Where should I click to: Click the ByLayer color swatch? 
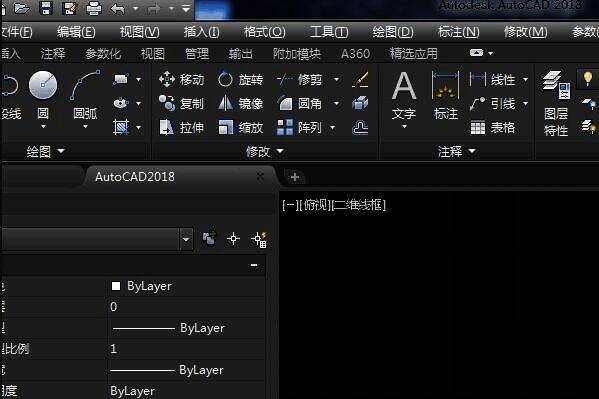pyautogui.click(x=116, y=286)
